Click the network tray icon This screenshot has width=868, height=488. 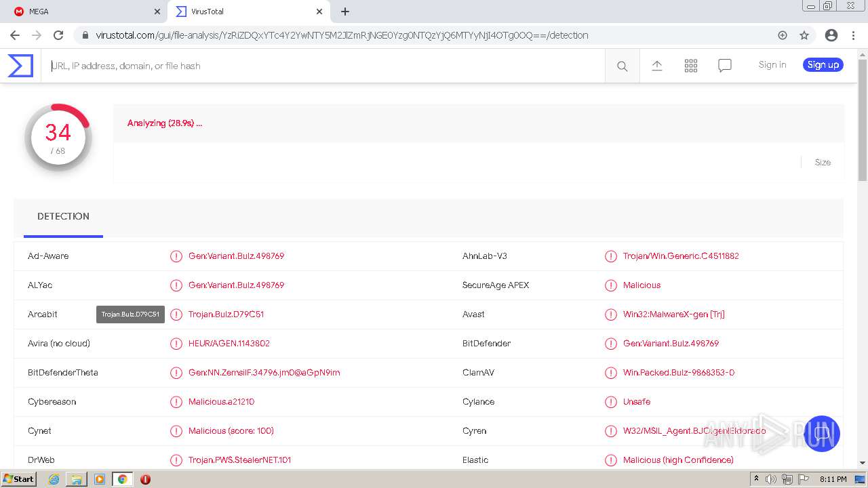coord(787,479)
